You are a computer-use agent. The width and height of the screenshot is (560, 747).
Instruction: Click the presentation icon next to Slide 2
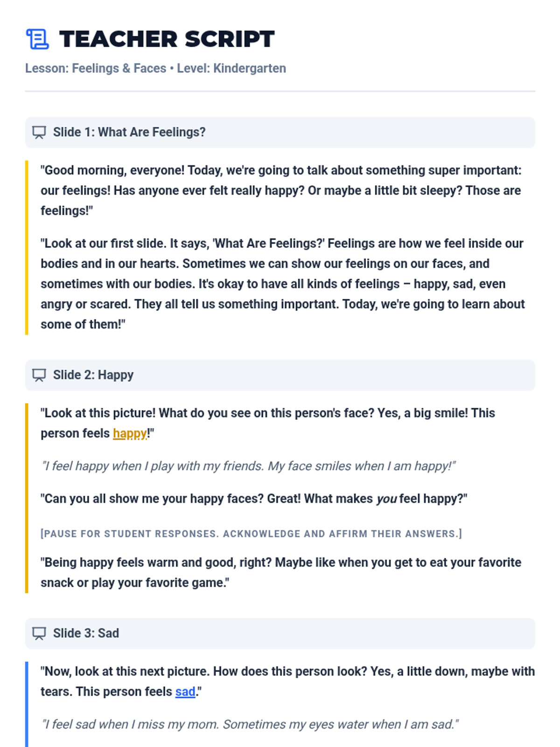coord(39,375)
